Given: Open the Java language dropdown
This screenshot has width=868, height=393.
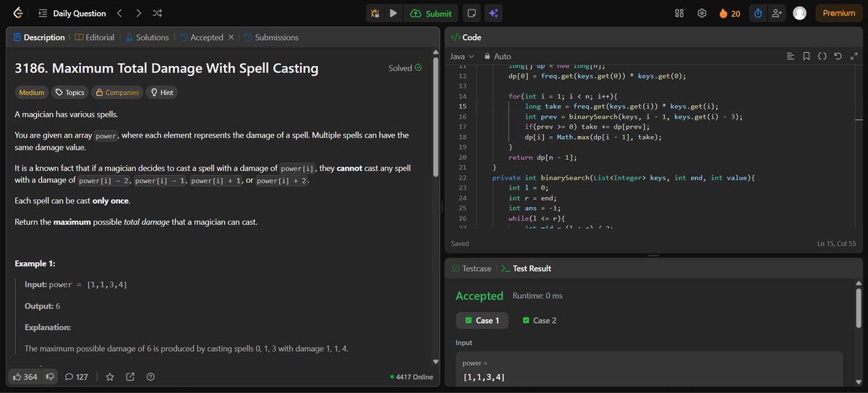Looking at the screenshot, I should (462, 56).
